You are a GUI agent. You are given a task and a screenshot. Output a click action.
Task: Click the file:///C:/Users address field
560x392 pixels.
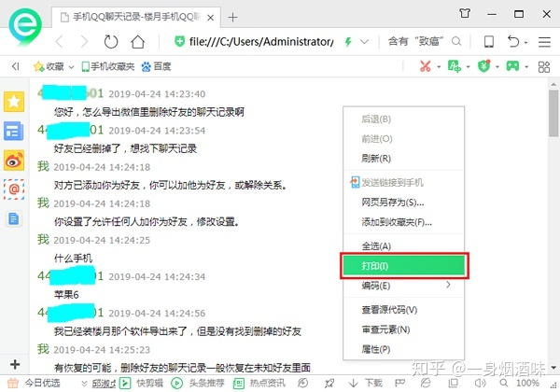(261, 42)
